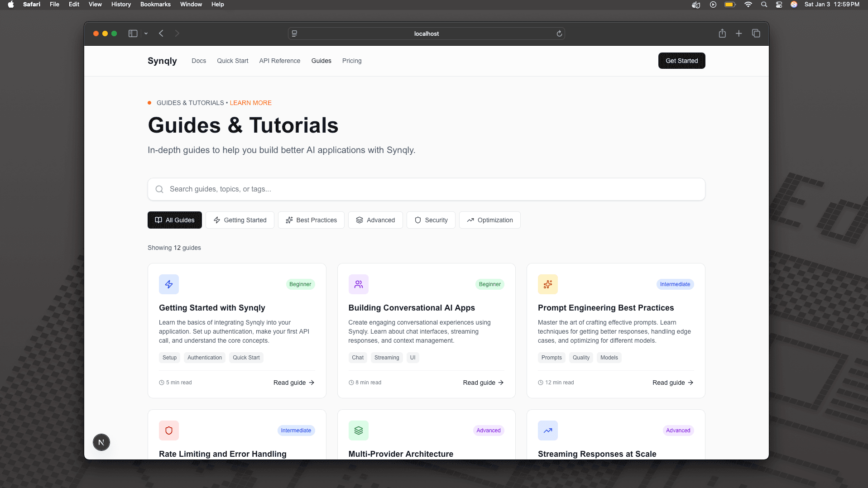868x488 pixels.
Task: Open the Window menu
Action: [191, 5]
